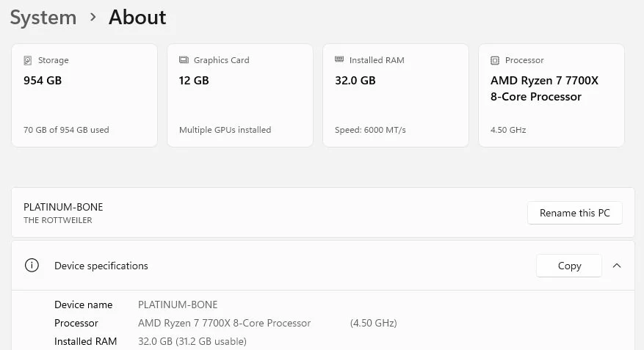
Task: Click the 32.0 GB (31.2 GB usable) value
Action: 192,341
